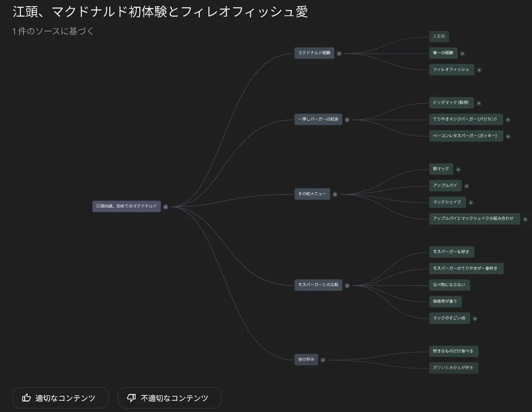Image resolution: width=532 pixels, height=412 pixels.
Task: Select the 一押しバーガーの試食 node
Action: 318,120
